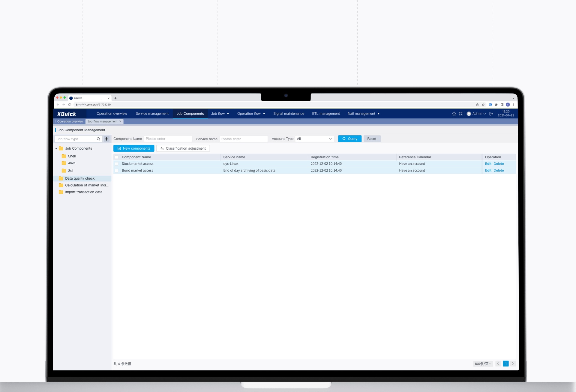Image resolution: width=576 pixels, height=392 pixels.
Task: Check the Bond market access row checkbox
Action: pos(117,170)
